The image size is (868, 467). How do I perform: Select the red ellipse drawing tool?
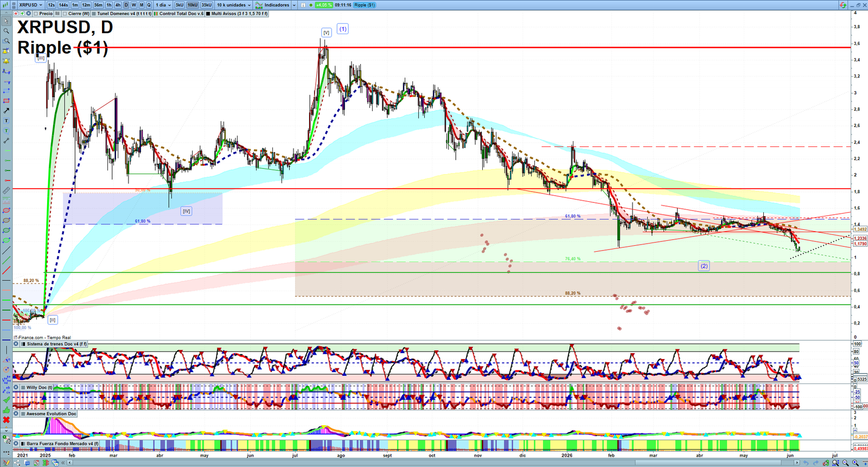pos(6,210)
